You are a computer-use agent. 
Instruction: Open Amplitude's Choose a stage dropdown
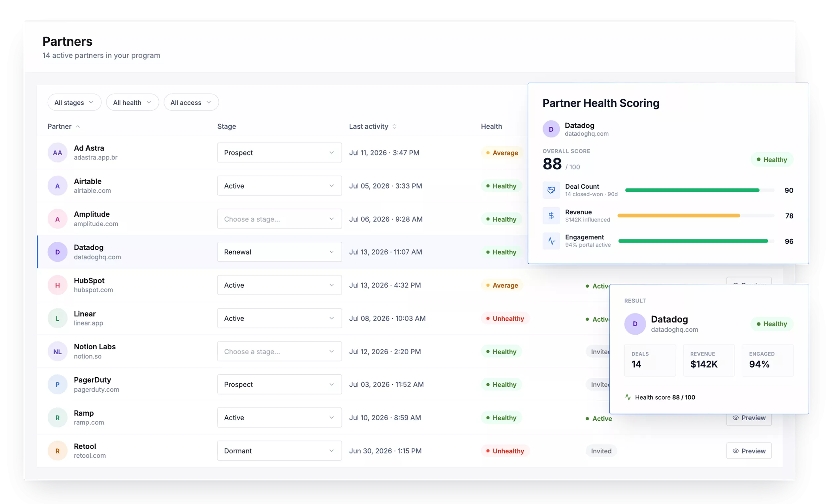[279, 219]
